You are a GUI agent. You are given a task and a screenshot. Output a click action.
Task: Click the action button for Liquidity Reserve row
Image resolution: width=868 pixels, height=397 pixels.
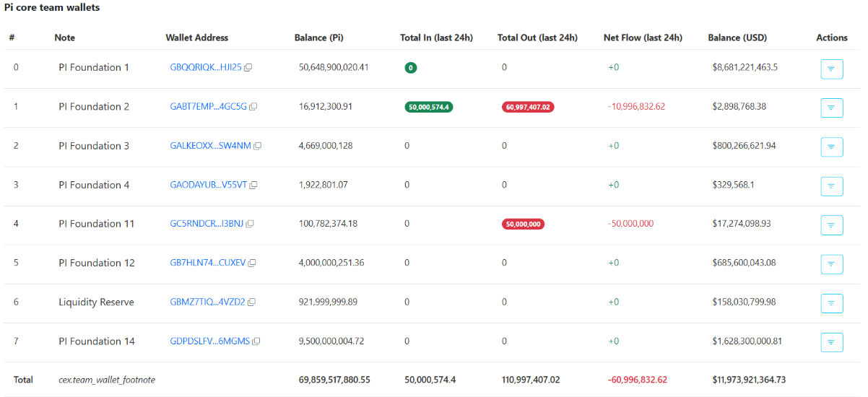[x=831, y=303]
